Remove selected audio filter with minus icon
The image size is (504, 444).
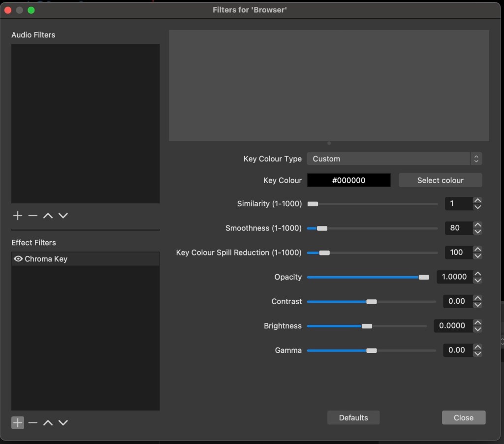33,216
